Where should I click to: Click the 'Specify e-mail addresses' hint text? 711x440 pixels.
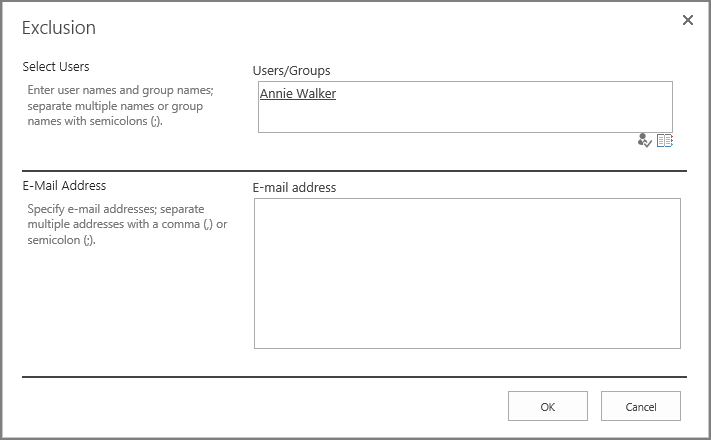[116, 209]
